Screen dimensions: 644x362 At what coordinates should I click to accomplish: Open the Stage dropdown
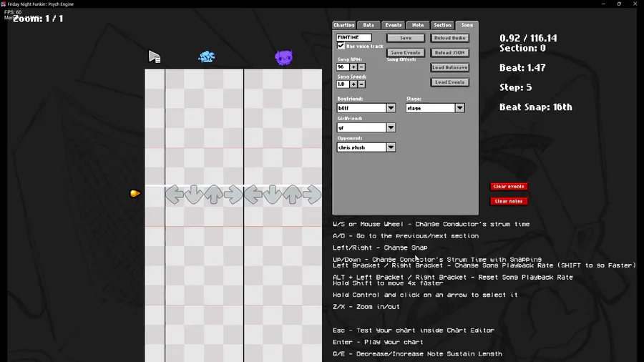coord(460,108)
